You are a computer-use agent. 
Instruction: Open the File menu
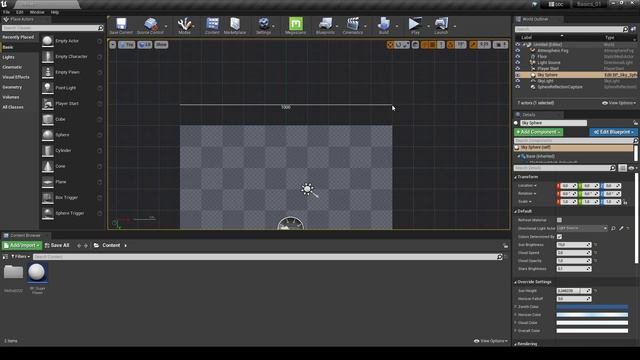click(x=7, y=12)
